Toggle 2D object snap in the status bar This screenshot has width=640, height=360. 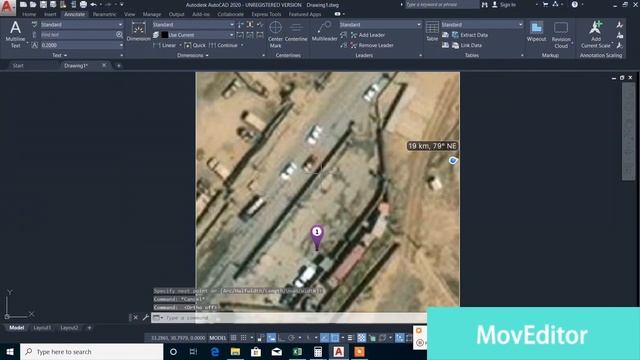[335, 338]
